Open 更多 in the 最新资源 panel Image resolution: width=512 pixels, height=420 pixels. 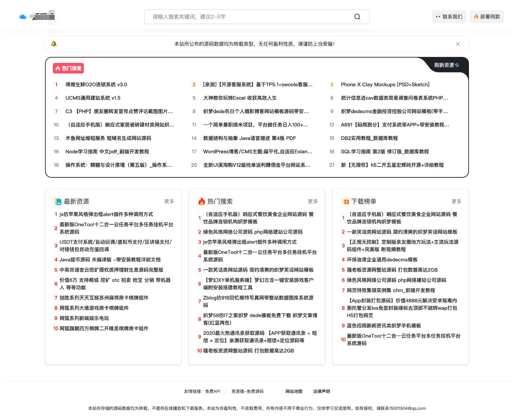pyautogui.click(x=169, y=201)
